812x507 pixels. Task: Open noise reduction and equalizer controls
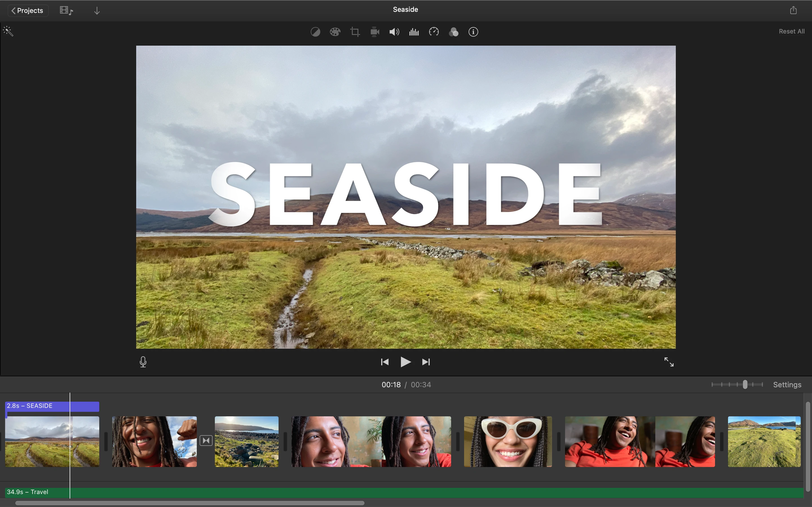pyautogui.click(x=413, y=32)
